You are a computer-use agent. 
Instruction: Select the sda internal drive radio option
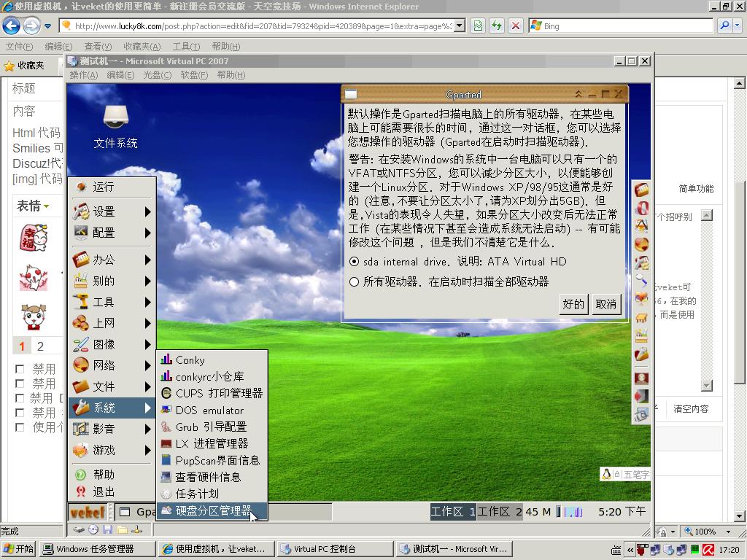(354, 262)
